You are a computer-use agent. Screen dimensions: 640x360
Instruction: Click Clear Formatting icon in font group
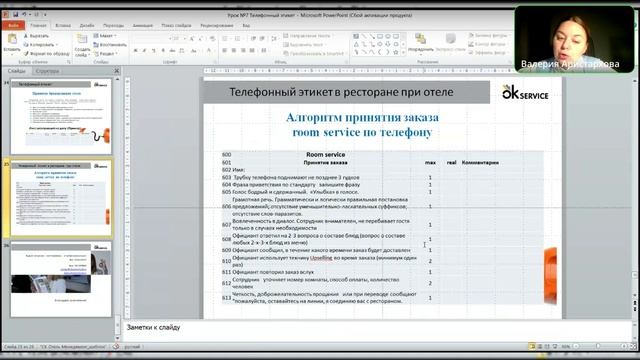tap(213, 39)
